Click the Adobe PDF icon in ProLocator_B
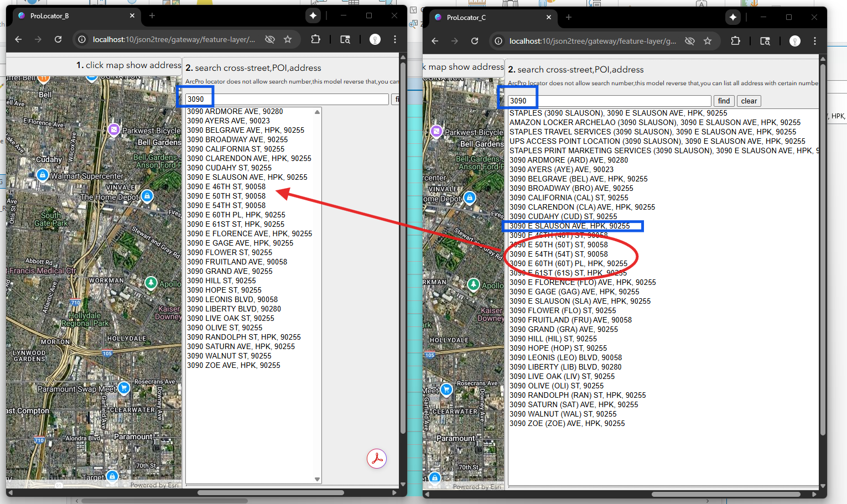Viewport: 847px width, 504px height. click(x=377, y=459)
